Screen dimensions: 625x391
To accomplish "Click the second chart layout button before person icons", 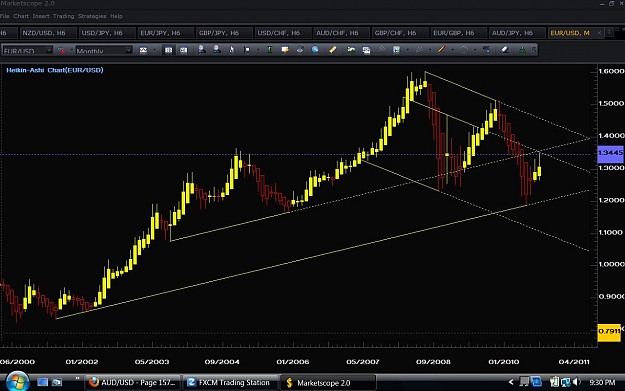I will (x=183, y=50).
